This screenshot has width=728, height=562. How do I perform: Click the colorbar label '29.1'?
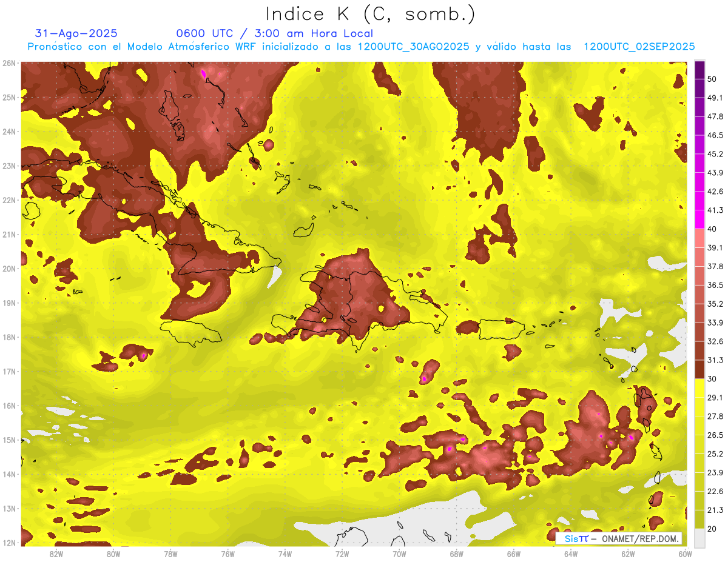[x=715, y=398]
